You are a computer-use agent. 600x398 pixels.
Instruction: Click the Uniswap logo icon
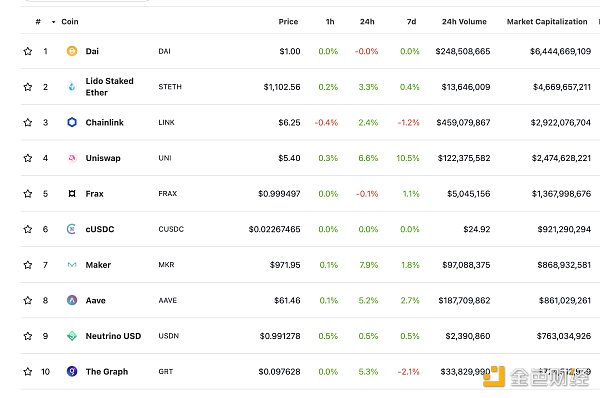(72, 158)
